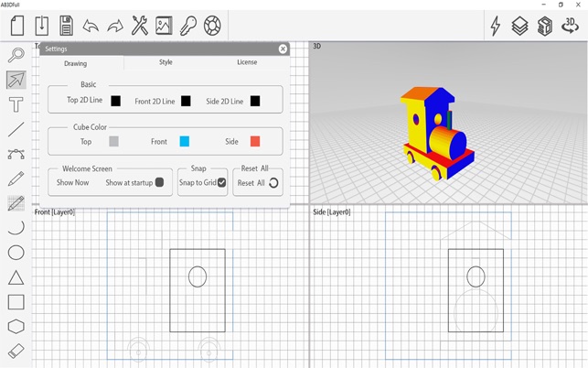Screen dimensions: 588x368
Task: Click the Reset All circular arrow button
Action: (273, 183)
